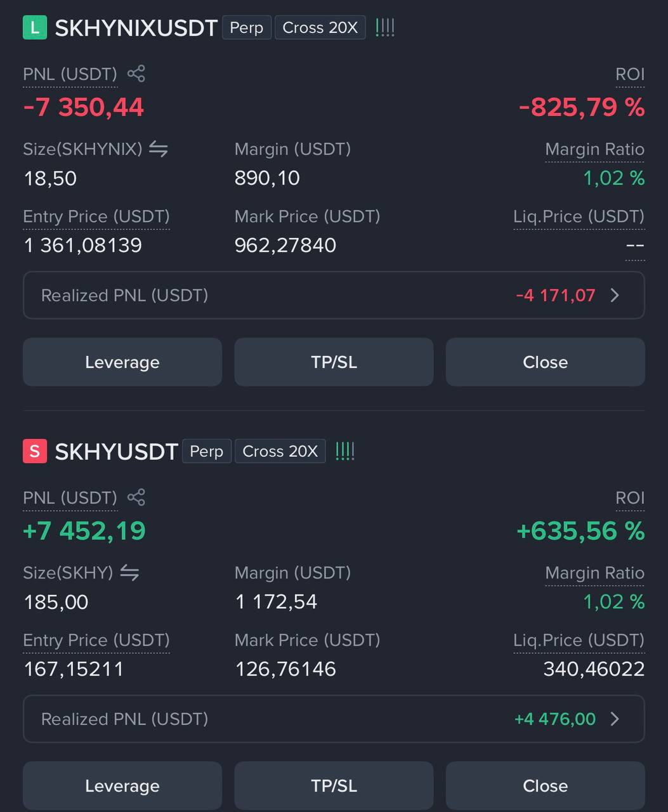View Liq.Price info for SKHYUSDT
This screenshot has height=812, width=668.
[579, 641]
